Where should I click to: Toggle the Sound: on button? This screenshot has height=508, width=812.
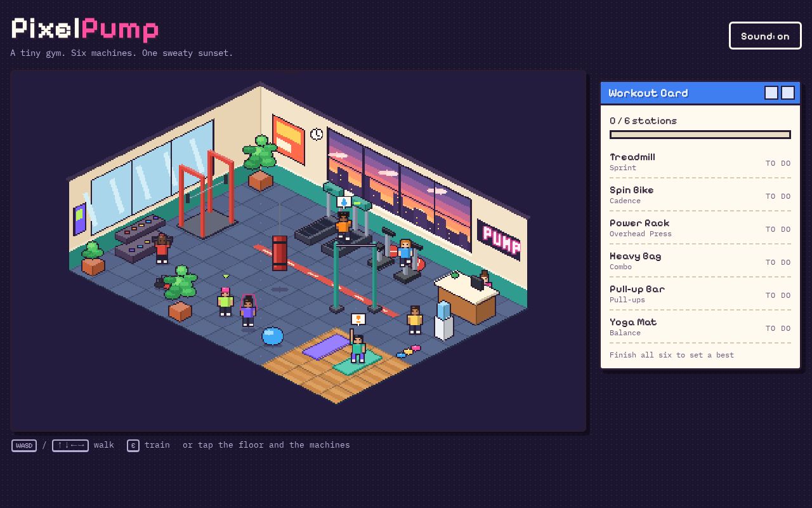765,36
